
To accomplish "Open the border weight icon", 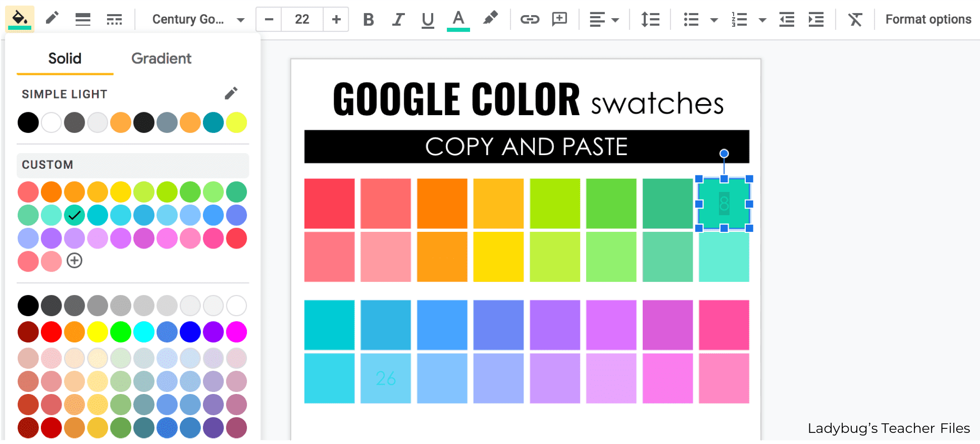I will click(83, 20).
